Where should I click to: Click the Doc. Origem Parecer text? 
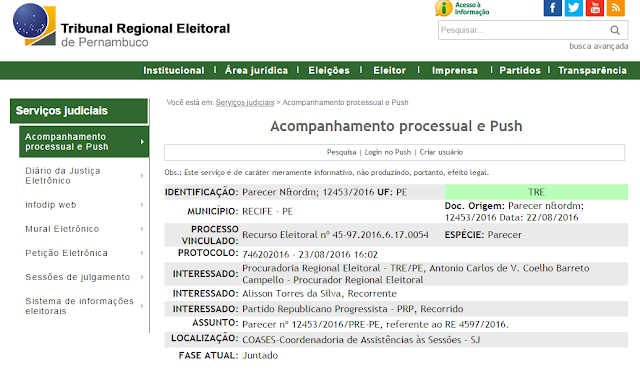click(x=514, y=211)
